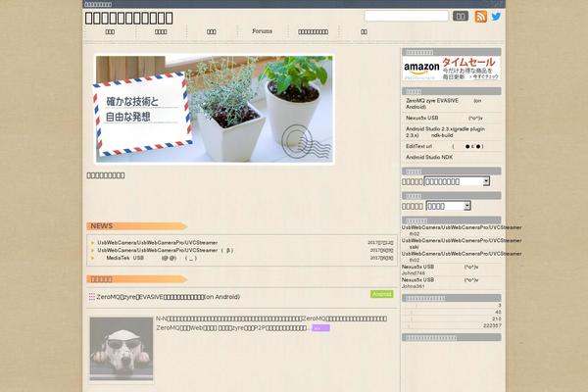Open the blue Twitter bird icon

(496, 17)
